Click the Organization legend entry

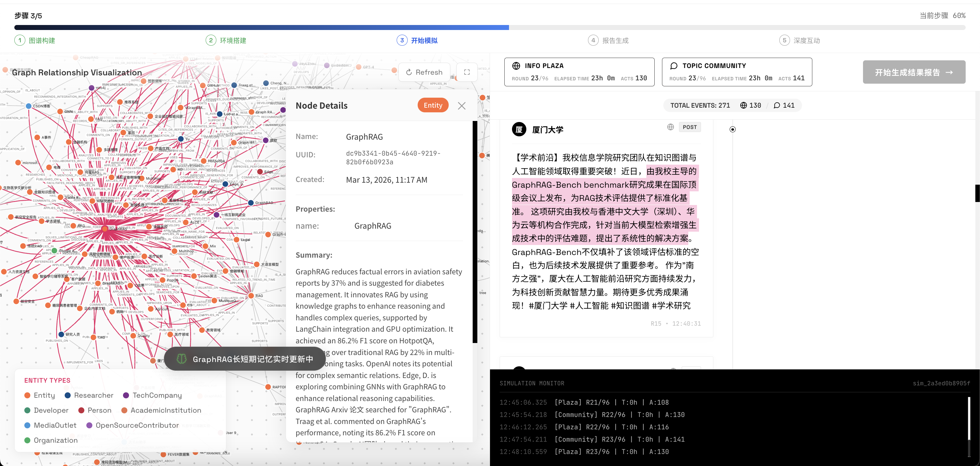51,440
